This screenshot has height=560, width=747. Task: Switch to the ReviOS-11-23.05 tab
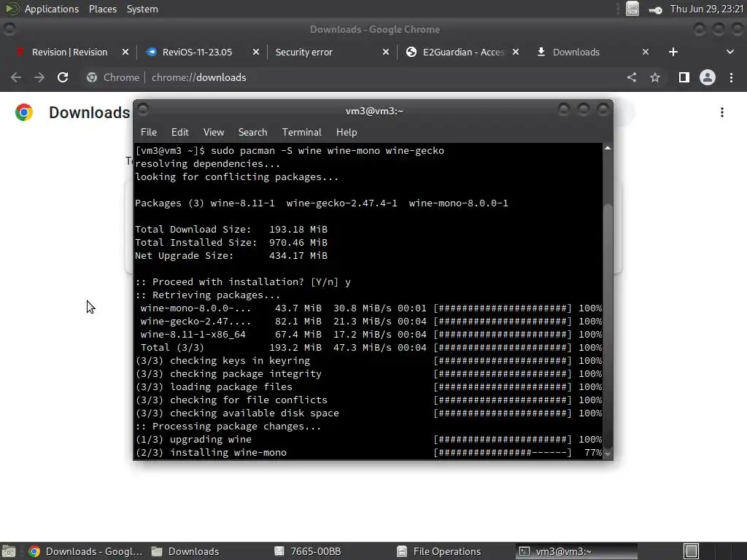click(x=197, y=52)
